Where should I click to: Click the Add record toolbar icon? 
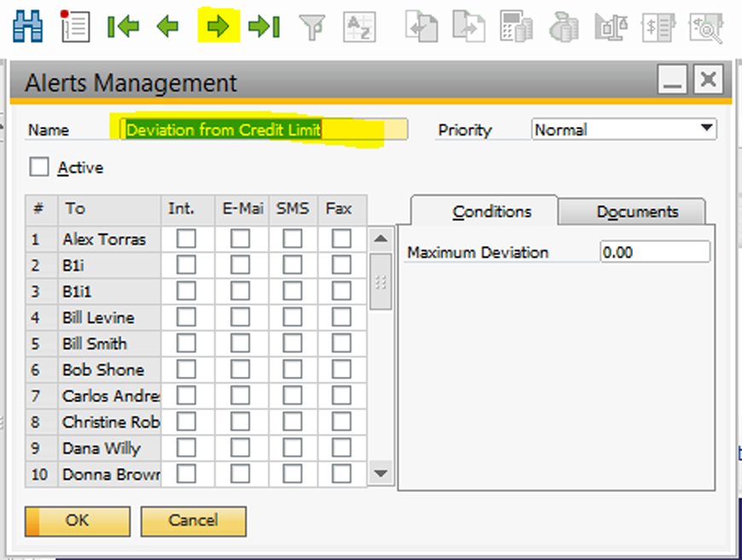point(74,26)
